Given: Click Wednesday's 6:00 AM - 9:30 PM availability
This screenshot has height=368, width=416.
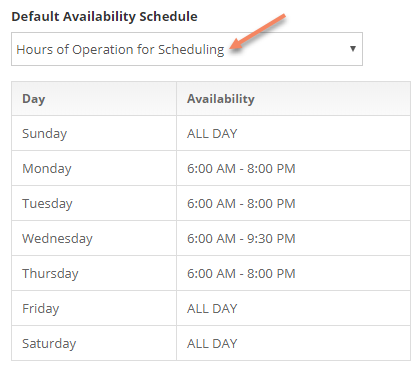Looking at the screenshot, I should pyautogui.click(x=241, y=239).
